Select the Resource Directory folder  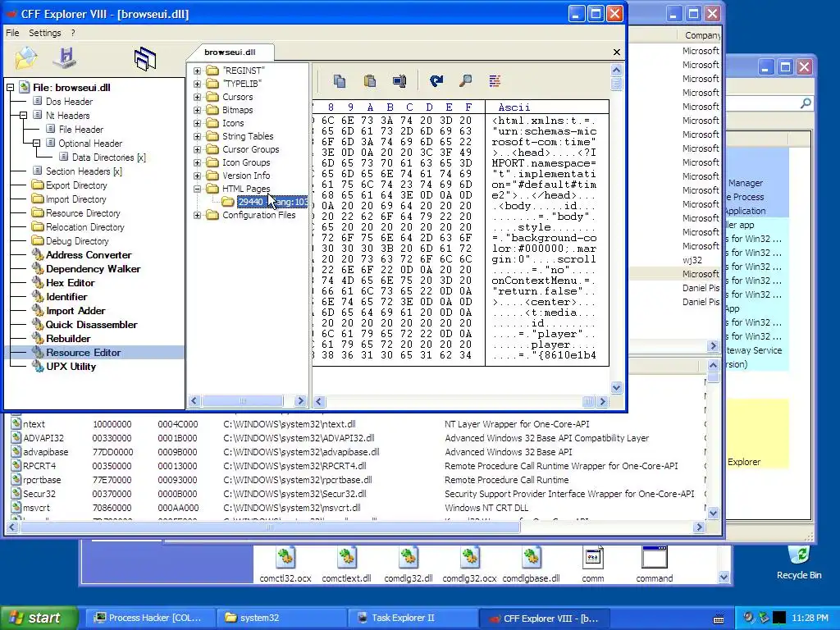pos(83,213)
